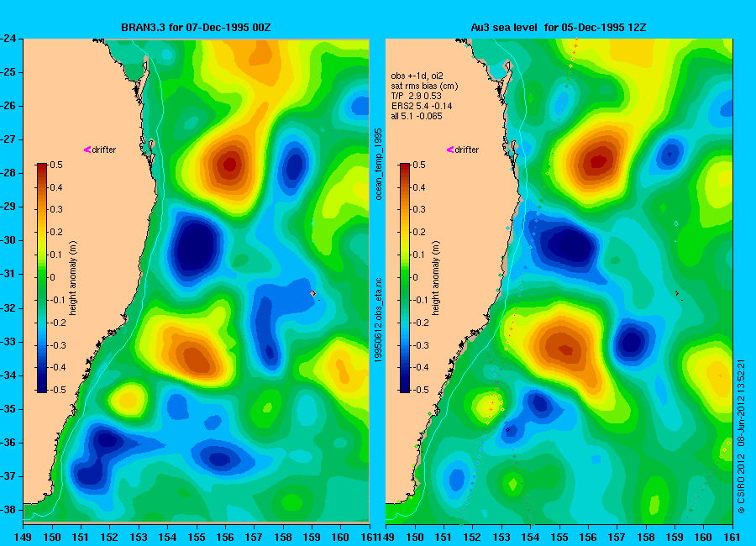Select the Au3 sea level color bar
This screenshot has height=546, width=756.
coord(405,278)
